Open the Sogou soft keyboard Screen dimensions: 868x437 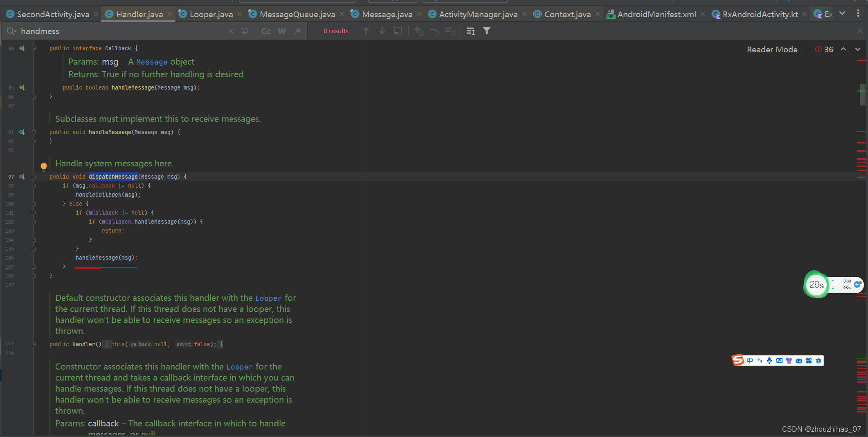(x=779, y=361)
